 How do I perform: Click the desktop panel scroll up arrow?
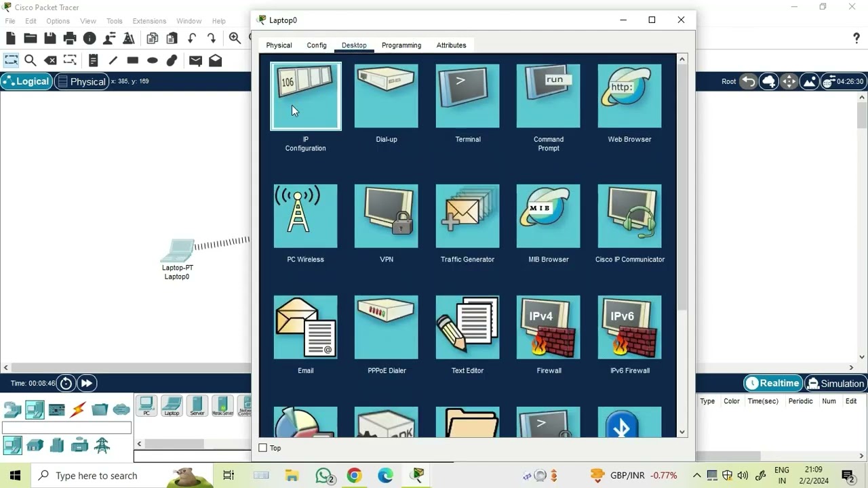pos(682,59)
